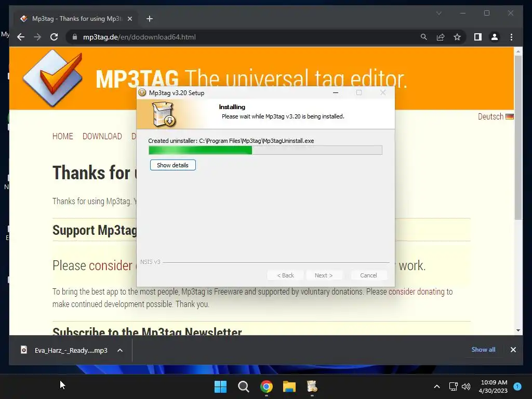Open the clock showing 10:09 AM
The height and width of the screenshot is (399, 532).
pyautogui.click(x=494, y=387)
